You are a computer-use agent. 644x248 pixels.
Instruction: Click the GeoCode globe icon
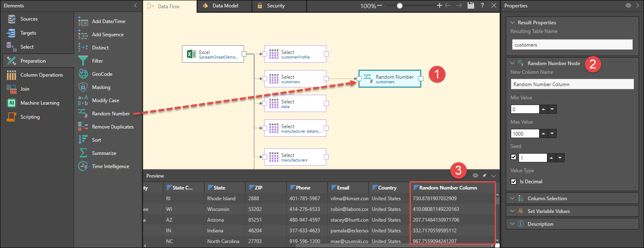click(x=83, y=74)
